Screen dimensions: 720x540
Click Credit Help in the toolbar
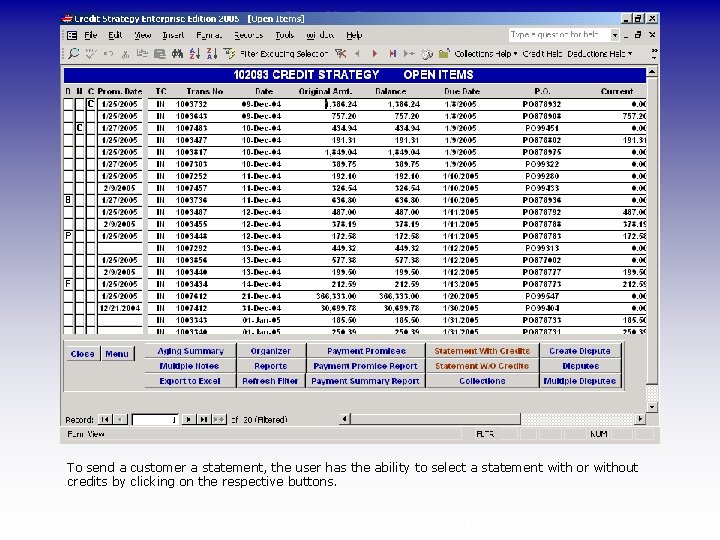tap(542, 54)
